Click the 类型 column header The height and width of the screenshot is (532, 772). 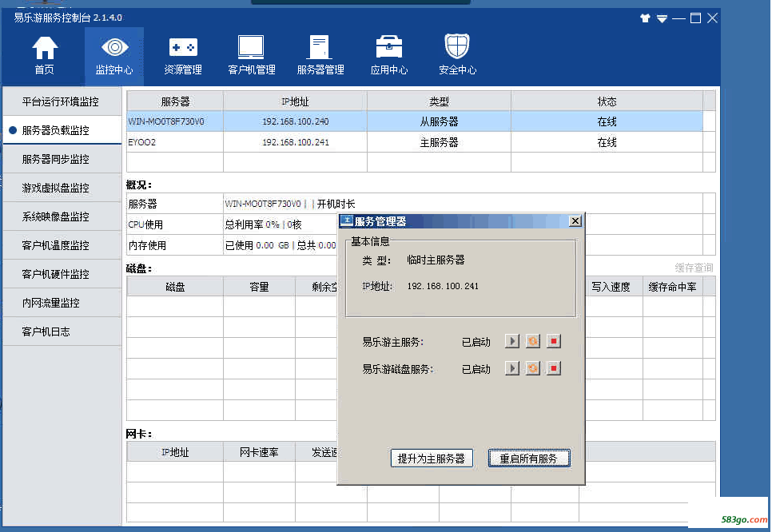point(439,101)
